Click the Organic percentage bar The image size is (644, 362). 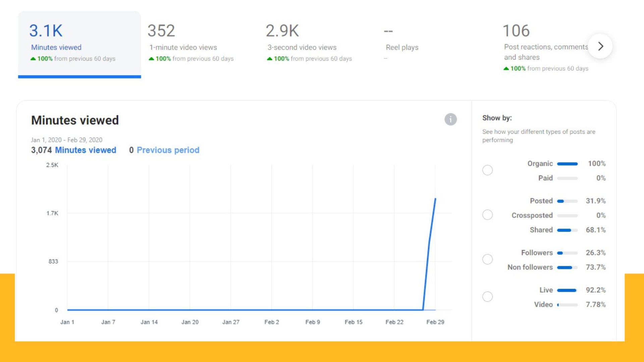click(x=567, y=164)
